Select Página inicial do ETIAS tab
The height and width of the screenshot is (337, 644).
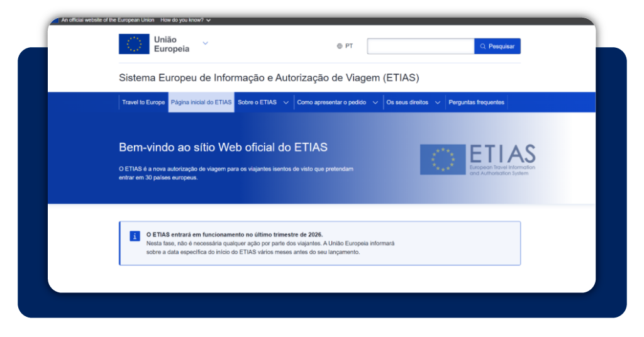pos(201,102)
